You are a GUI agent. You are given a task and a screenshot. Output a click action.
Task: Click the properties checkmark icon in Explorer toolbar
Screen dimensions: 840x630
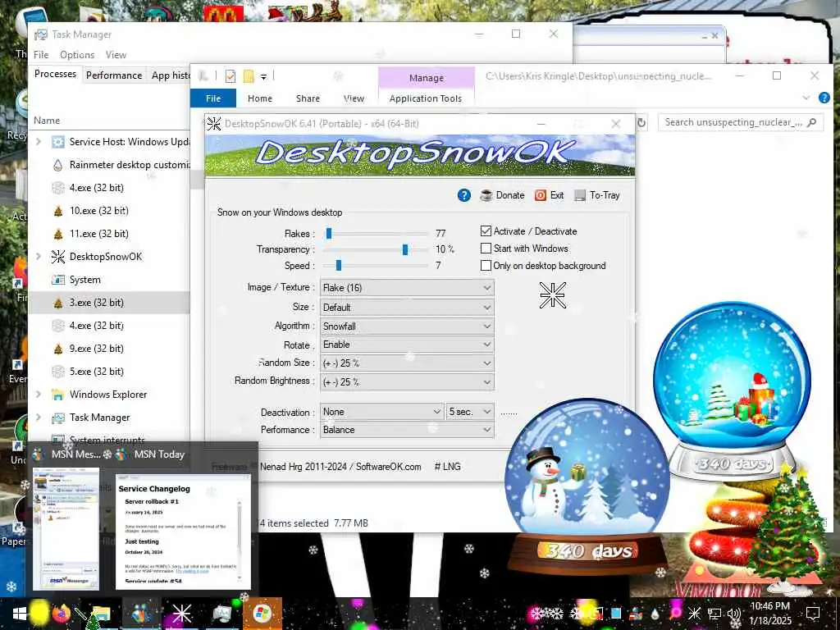point(231,76)
